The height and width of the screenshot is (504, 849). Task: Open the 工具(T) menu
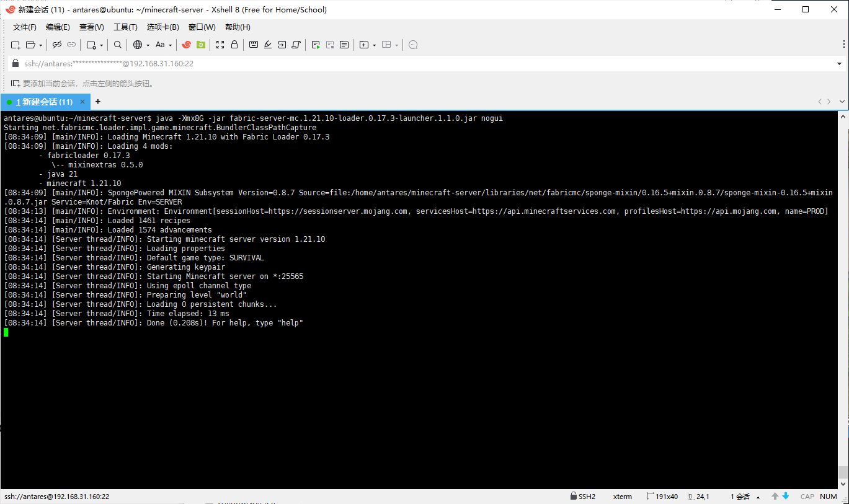point(125,27)
